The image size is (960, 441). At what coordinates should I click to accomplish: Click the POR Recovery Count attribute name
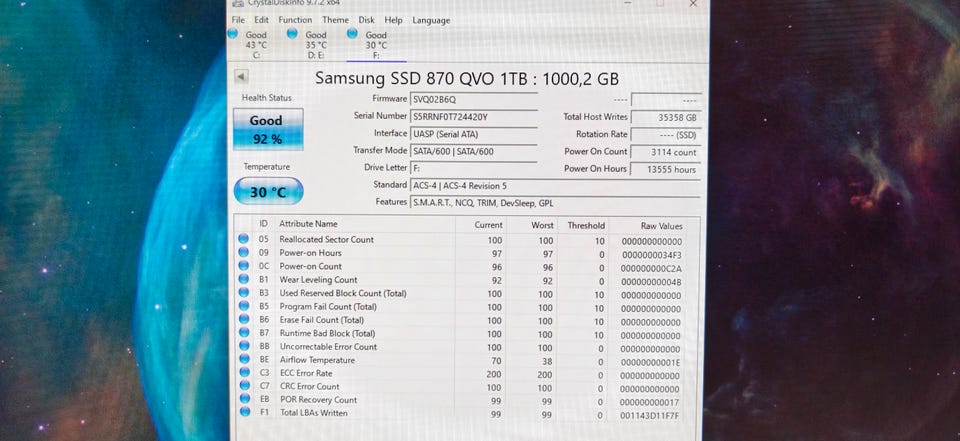(318, 400)
